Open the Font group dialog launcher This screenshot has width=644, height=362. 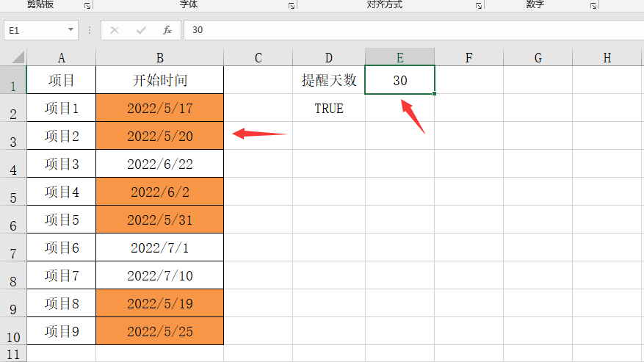292,5
